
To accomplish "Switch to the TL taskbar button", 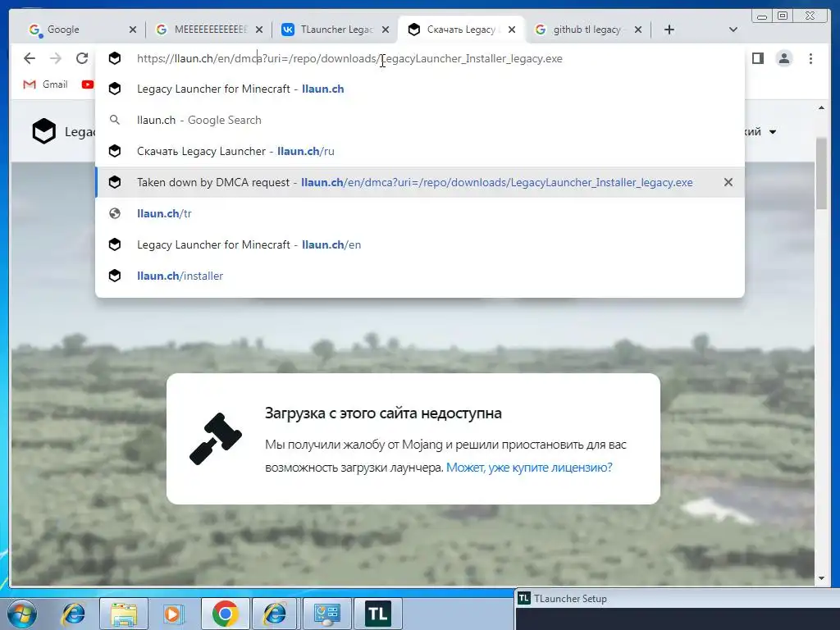I will tap(377, 614).
